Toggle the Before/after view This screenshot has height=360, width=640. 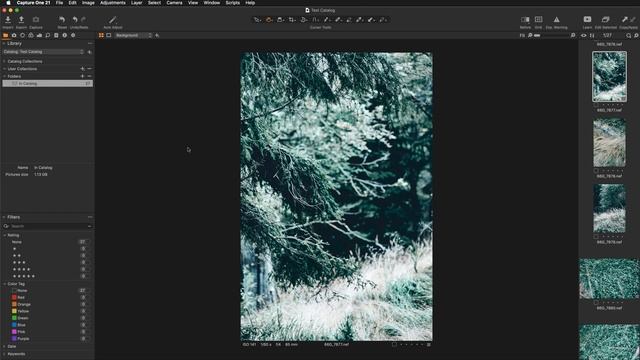525,20
